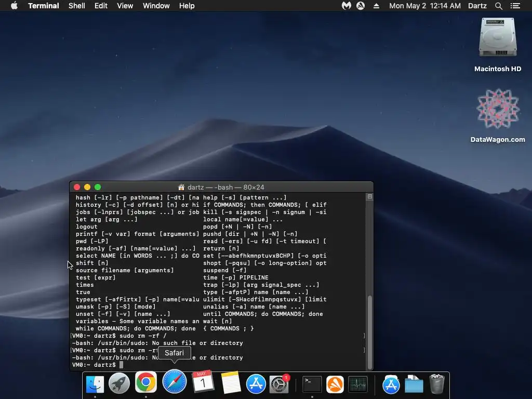Click 'popd [+N | -N] [-n]' text
This screenshot has height=399, width=532.
[237, 227]
